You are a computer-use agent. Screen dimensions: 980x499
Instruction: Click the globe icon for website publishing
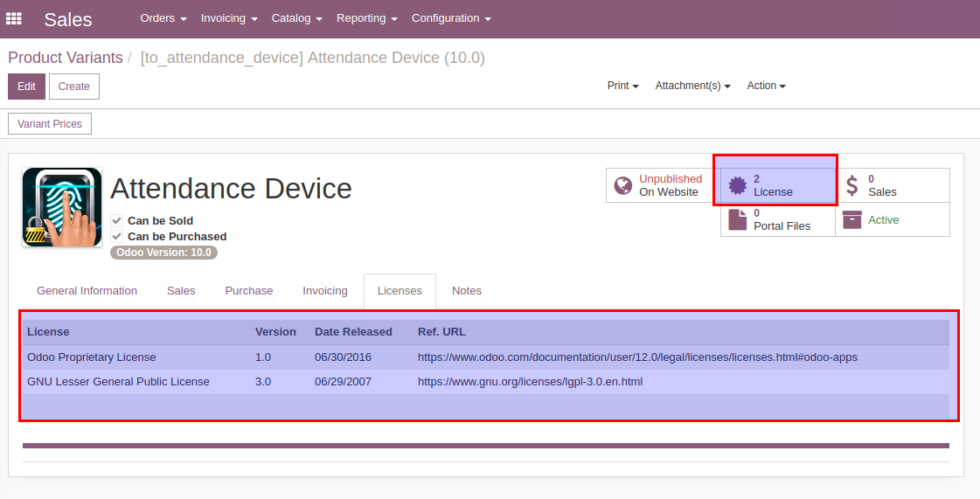tap(623, 185)
